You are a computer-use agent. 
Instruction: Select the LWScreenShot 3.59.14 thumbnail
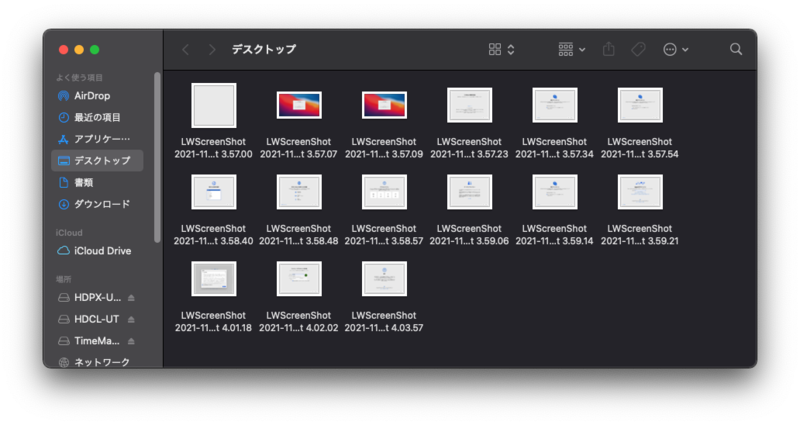(x=555, y=192)
